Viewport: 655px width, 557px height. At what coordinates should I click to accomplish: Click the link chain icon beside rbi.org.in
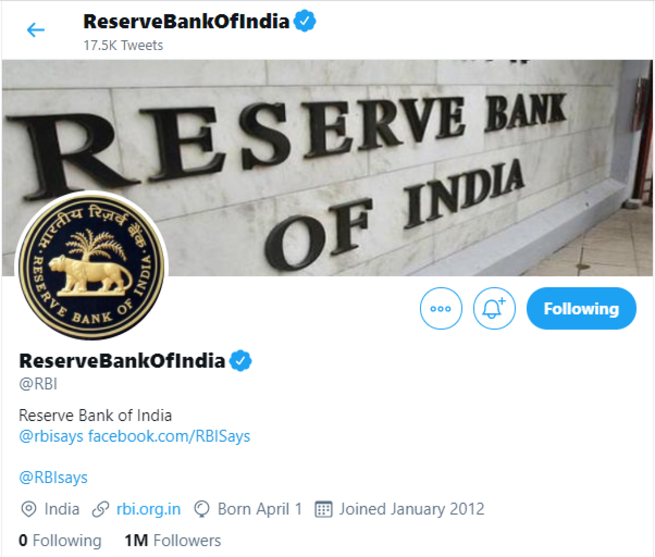(100, 509)
